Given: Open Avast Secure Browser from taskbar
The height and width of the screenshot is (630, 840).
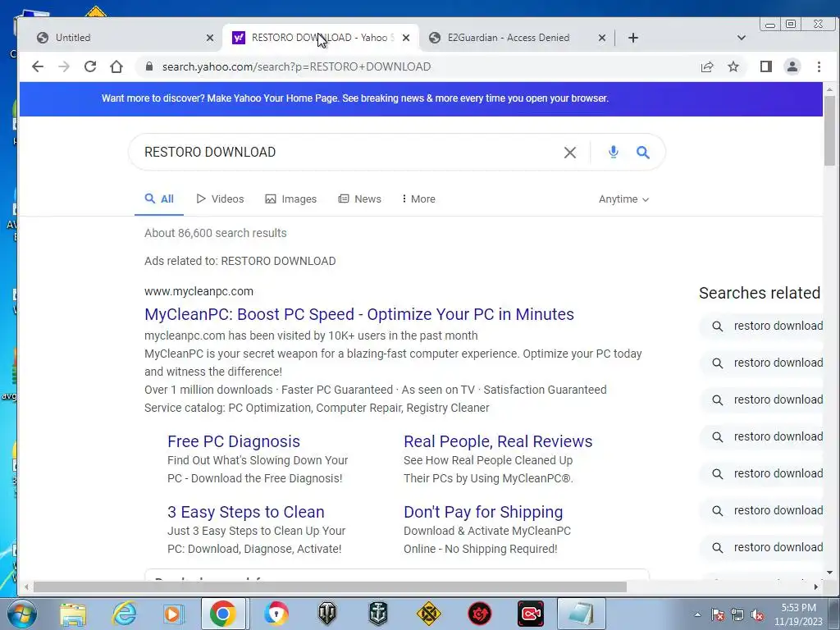Looking at the screenshot, I should pyautogui.click(x=276, y=614).
